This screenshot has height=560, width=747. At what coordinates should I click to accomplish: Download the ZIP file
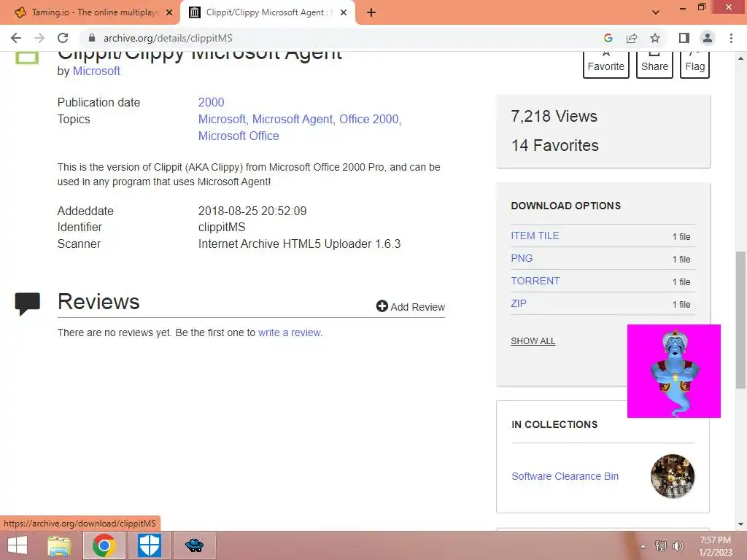(519, 303)
